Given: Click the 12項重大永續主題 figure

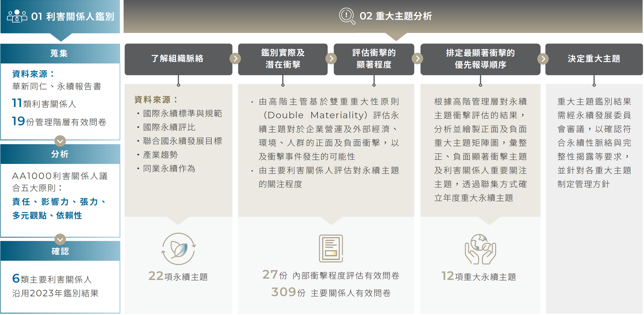Looking at the screenshot, I should point(479,276).
